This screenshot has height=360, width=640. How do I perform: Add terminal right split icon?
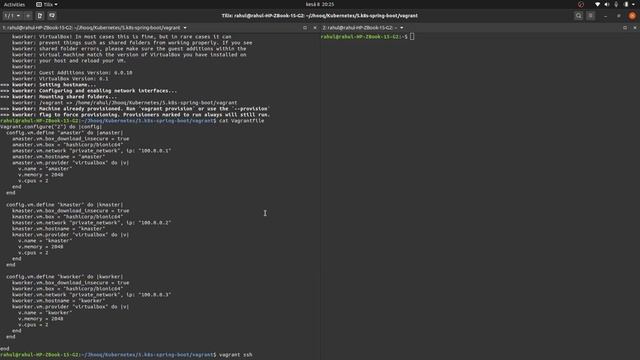(x=40, y=16)
